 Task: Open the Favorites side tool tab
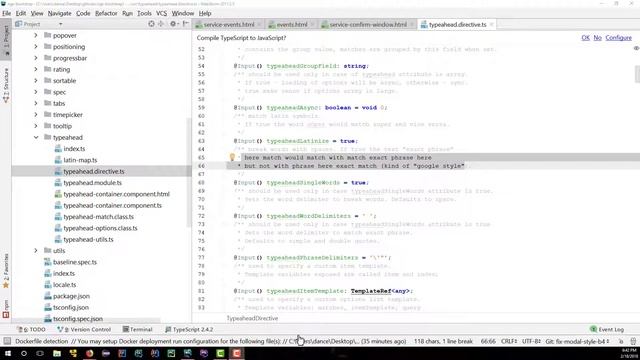(x=6, y=271)
